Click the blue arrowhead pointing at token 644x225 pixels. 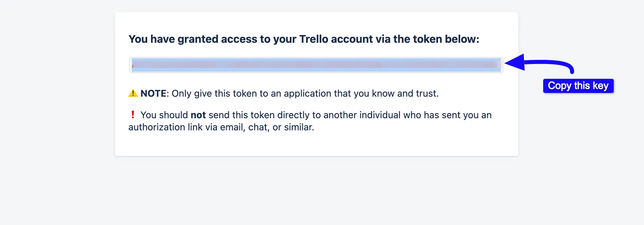pyautogui.click(x=516, y=62)
